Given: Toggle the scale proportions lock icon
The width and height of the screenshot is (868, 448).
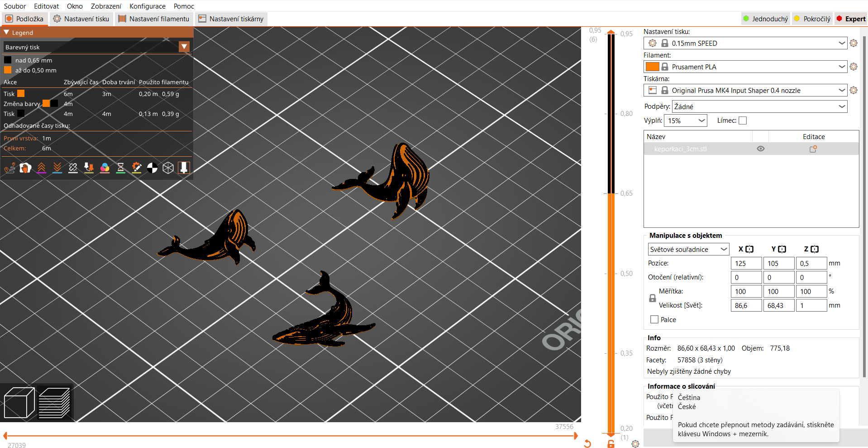Looking at the screenshot, I should pos(653,298).
